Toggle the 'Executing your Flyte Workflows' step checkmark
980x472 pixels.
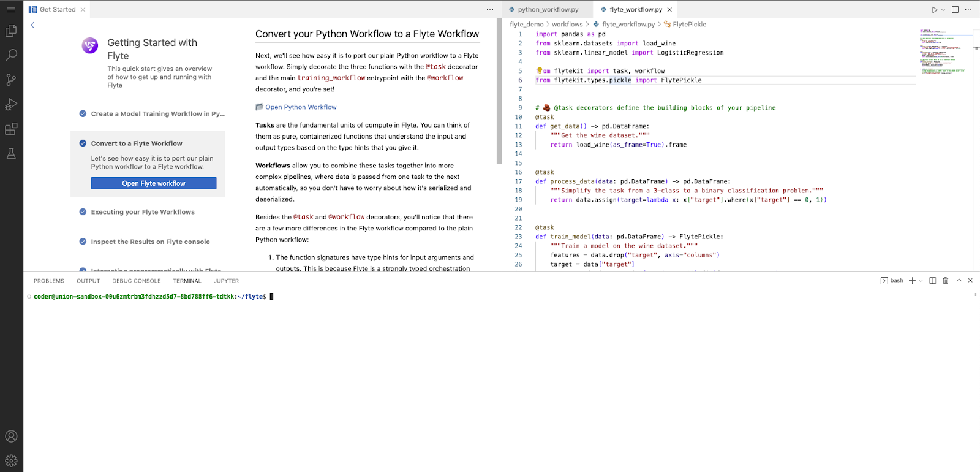point(83,212)
